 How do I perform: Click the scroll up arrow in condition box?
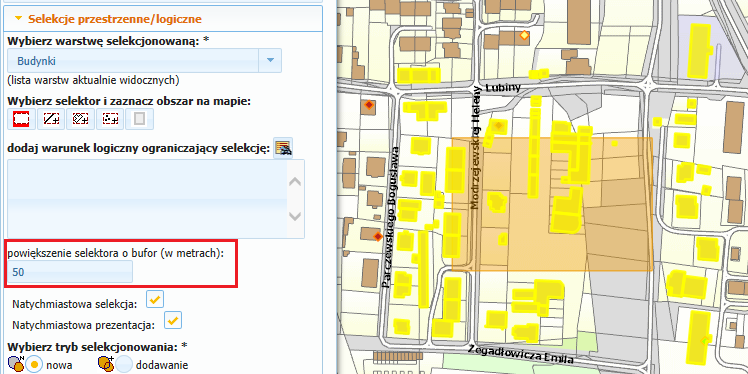click(295, 182)
